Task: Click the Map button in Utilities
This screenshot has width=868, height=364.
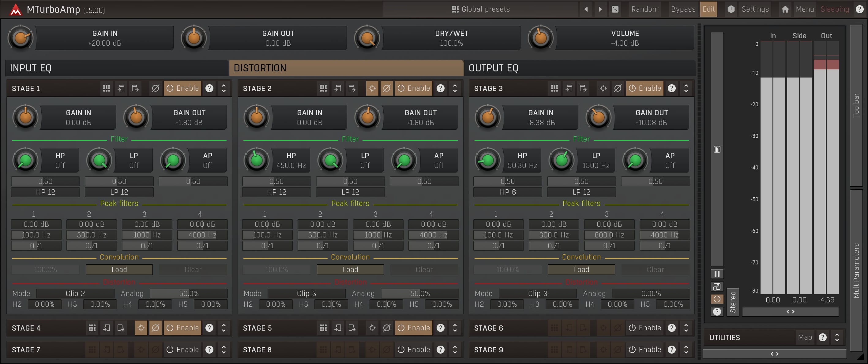Action: [805, 337]
